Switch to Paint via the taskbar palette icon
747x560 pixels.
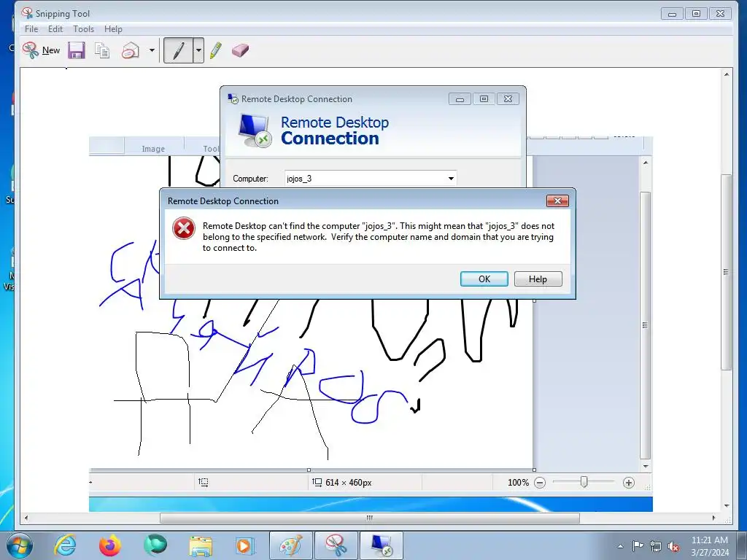[290, 545]
